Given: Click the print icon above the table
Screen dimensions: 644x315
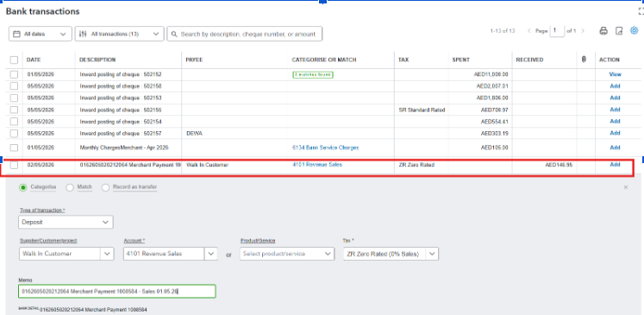Looking at the screenshot, I should [603, 31].
